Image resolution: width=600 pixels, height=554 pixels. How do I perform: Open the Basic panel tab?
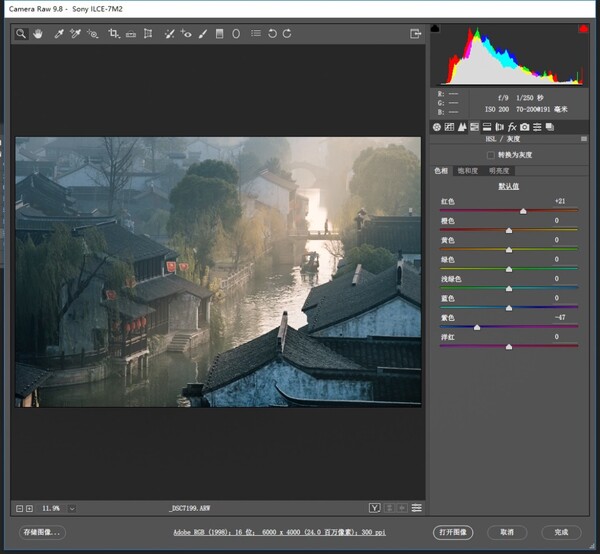(437, 127)
